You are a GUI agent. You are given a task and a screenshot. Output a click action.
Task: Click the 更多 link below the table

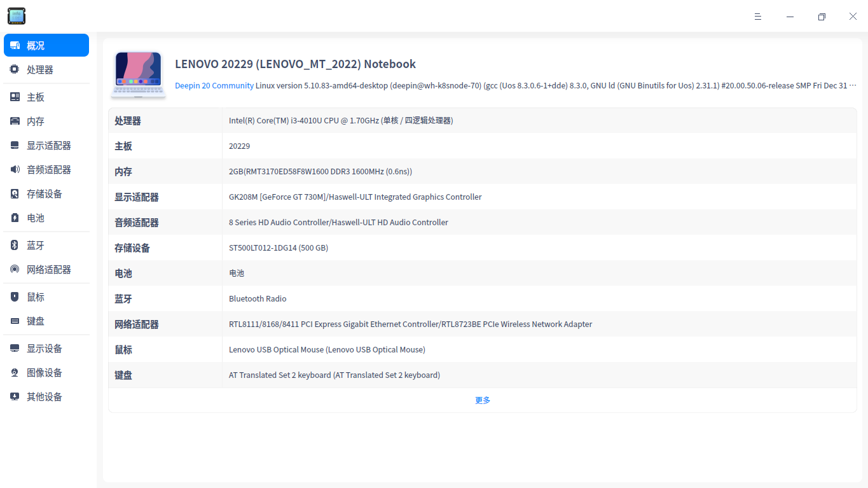click(483, 400)
